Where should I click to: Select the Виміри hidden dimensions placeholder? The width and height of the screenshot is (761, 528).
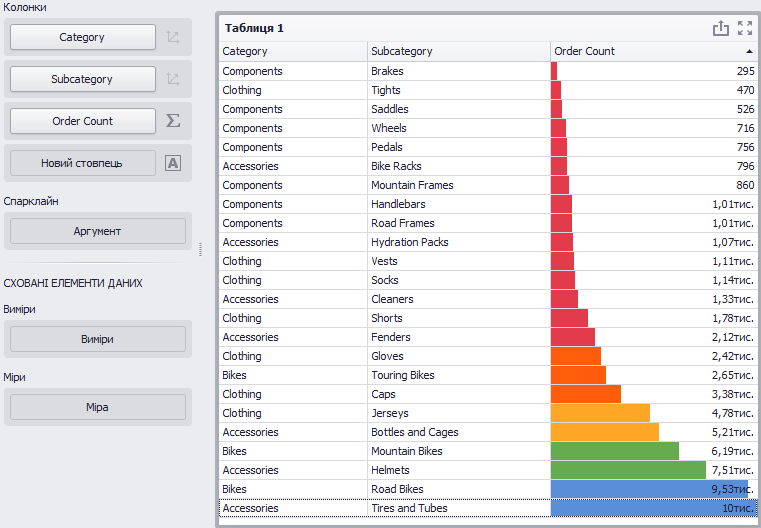point(98,339)
